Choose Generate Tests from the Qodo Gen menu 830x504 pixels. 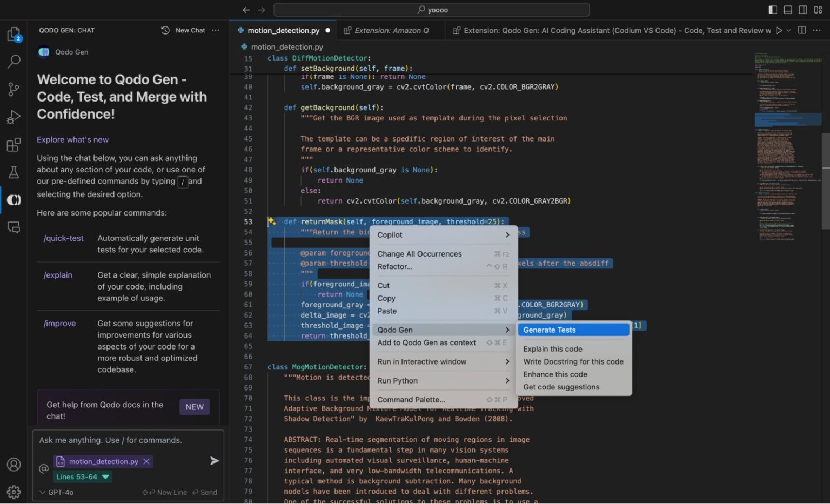coord(549,330)
